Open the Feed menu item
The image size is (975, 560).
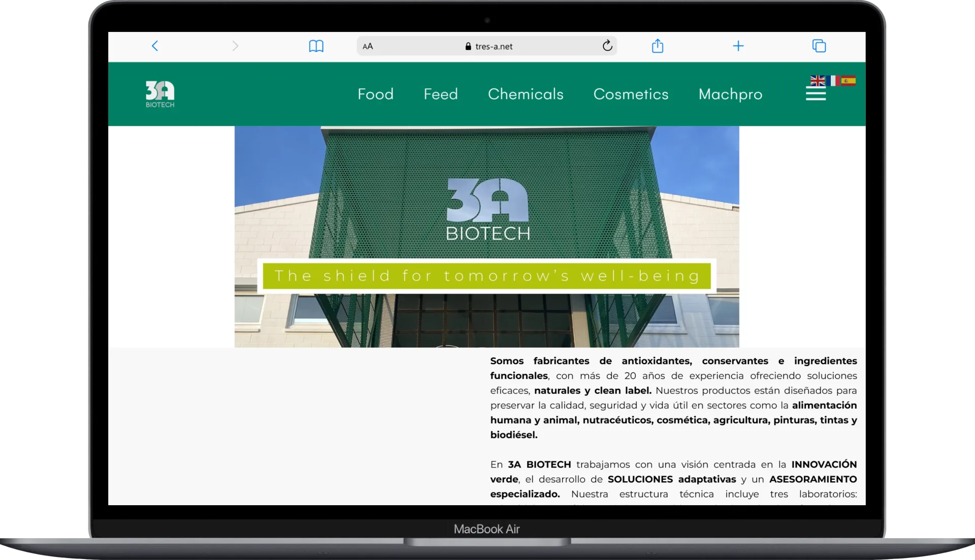click(x=440, y=94)
